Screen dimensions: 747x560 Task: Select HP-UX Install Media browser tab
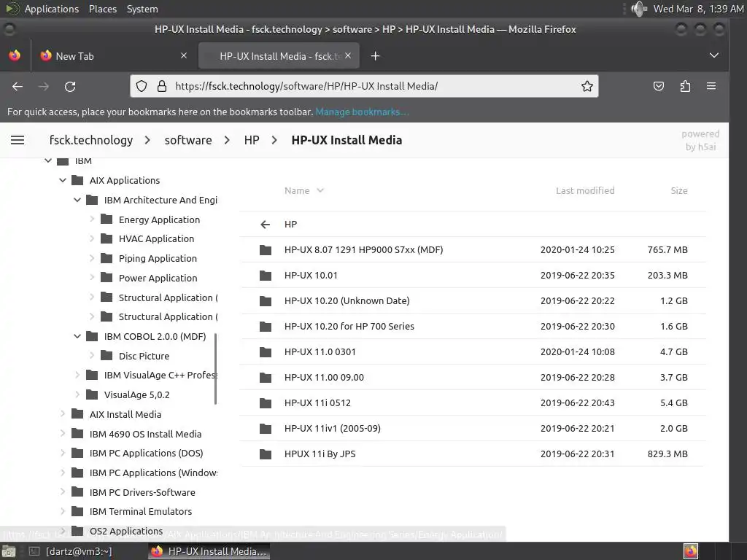tap(279, 55)
